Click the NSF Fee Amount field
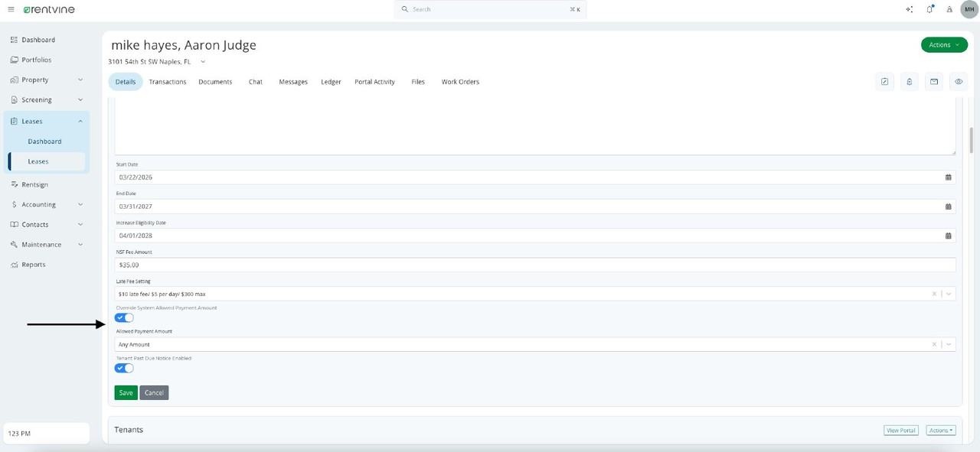 [x=534, y=265]
